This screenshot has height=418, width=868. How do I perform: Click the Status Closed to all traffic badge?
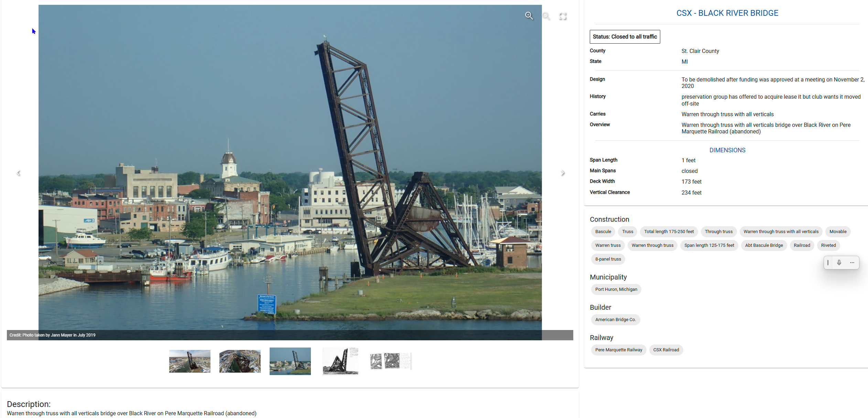coord(625,36)
